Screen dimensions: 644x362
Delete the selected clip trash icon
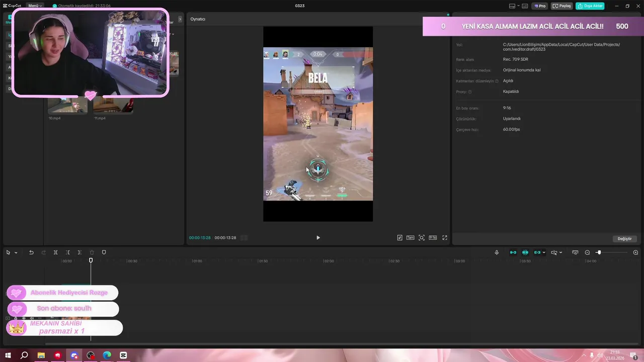(92, 252)
